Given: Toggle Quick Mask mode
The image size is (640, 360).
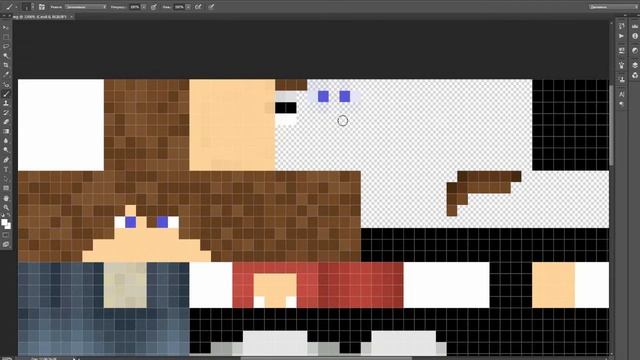Looking at the screenshot, I should [6, 235].
